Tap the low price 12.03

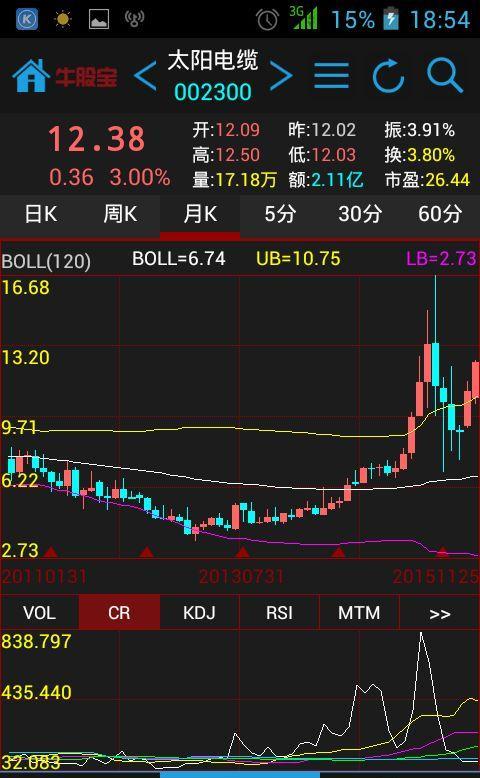point(334,155)
